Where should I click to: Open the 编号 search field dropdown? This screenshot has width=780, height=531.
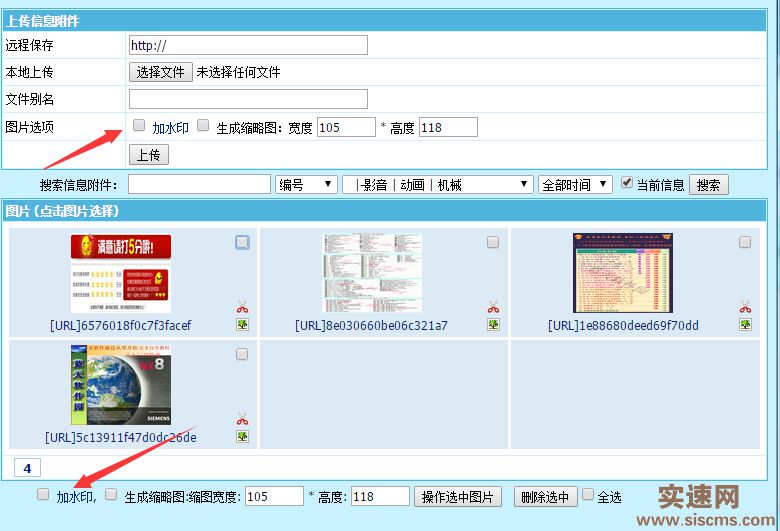click(x=306, y=185)
